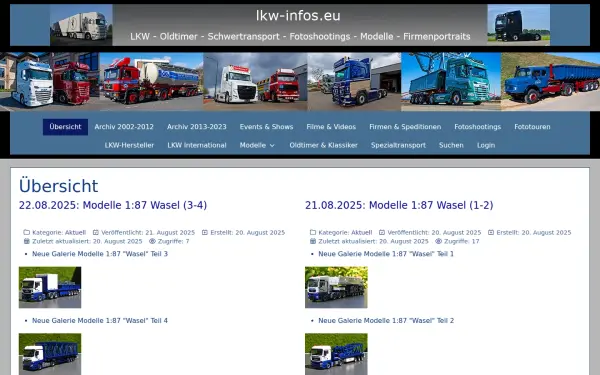Open Neue Galerie Wasel Teil 1 link
Viewport: 600px width, 375px height.
coord(386,254)
